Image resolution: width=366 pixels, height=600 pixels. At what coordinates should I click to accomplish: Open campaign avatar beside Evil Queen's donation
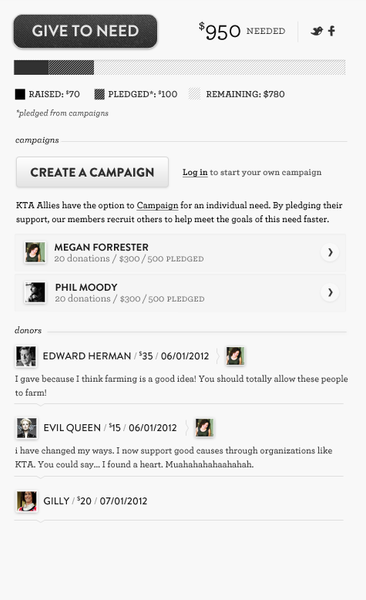click(204, 428)
